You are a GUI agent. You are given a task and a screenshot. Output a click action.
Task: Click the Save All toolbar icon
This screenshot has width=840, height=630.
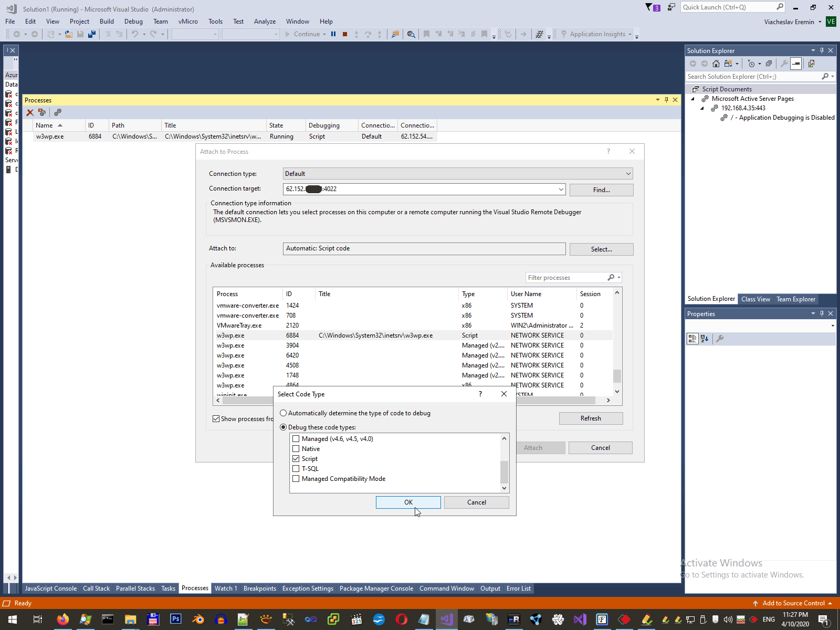click(92, 34)
